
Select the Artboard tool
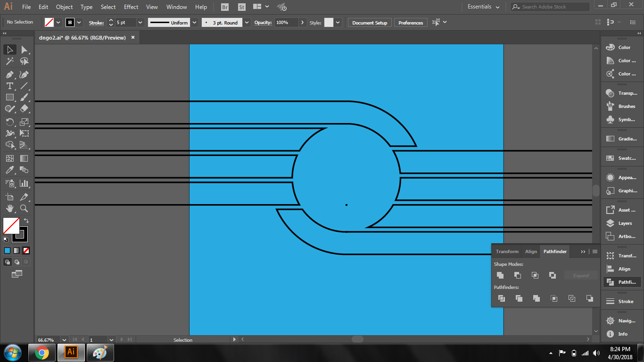9,197
